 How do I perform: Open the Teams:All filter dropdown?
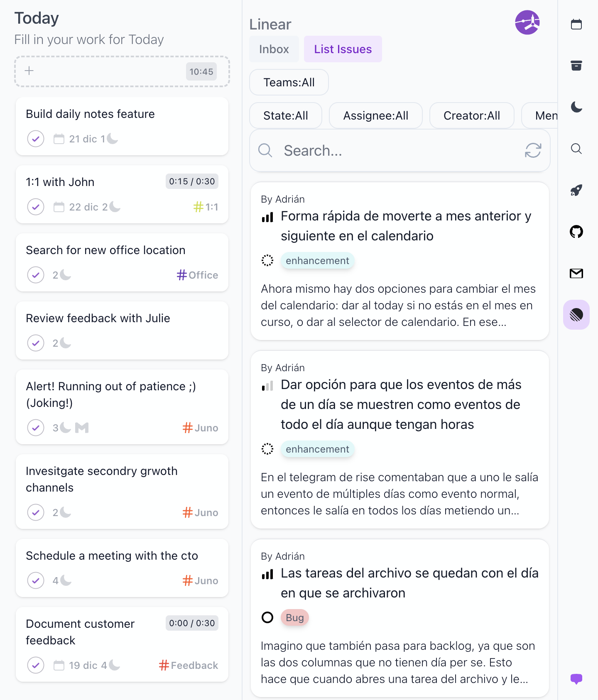pyautogui.click(x=289, y=82)
